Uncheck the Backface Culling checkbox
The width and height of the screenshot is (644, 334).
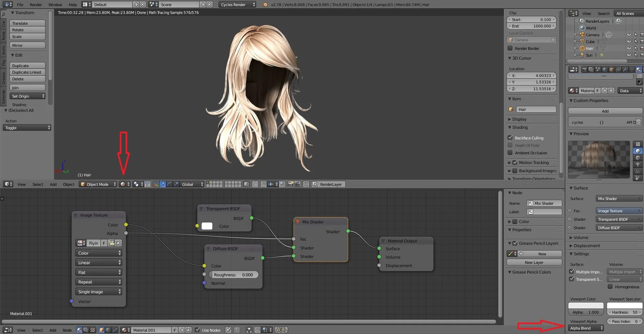point(510,138)
